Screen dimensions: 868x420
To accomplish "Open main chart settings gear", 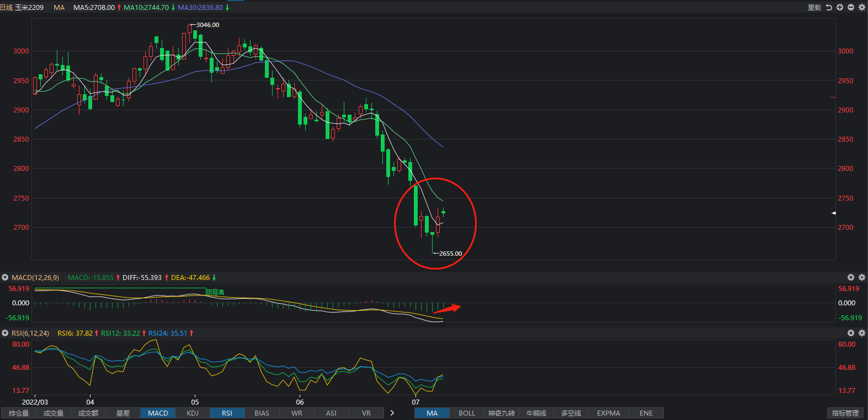I will pos(862,7).
